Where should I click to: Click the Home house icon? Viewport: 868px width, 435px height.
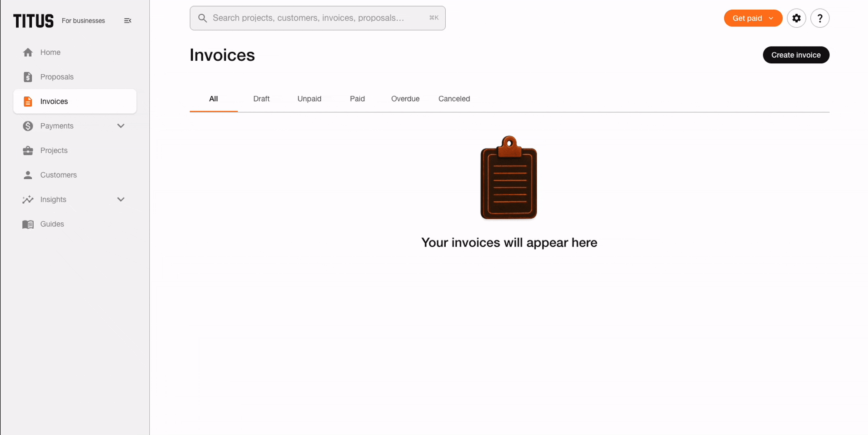(x=28, y=52)
